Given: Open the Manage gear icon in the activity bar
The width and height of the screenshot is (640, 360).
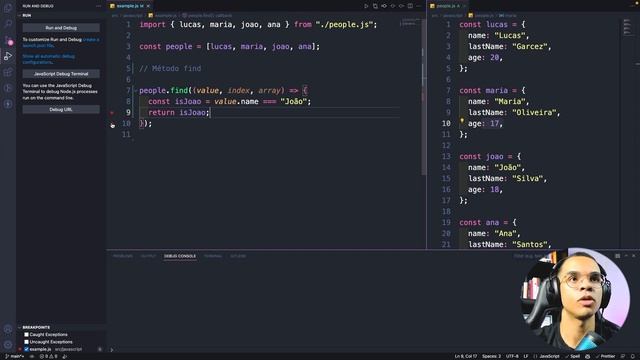Looking at the screenshot, I should click(8, 345).
